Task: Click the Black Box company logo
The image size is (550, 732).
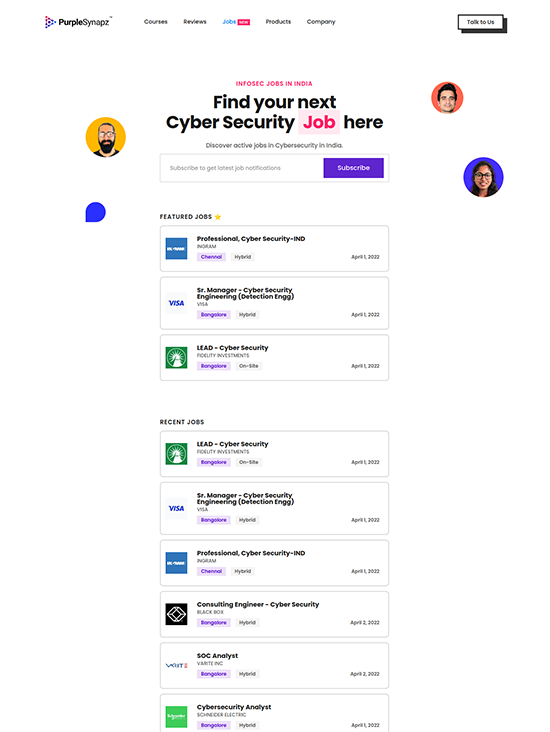Action: pos(176,614)
